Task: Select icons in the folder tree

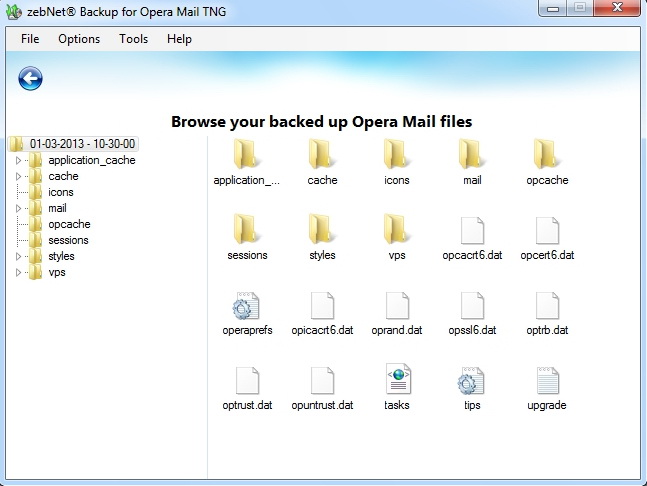Action: pyautogui.click(x=61, y=192)
